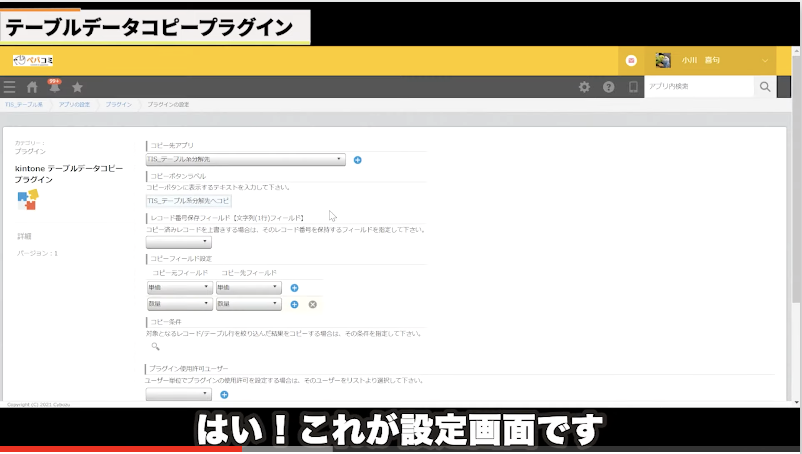The image size is (802, 454).
Task: Open bookmarks with the star icon
Action: click(x=77, y=88)
